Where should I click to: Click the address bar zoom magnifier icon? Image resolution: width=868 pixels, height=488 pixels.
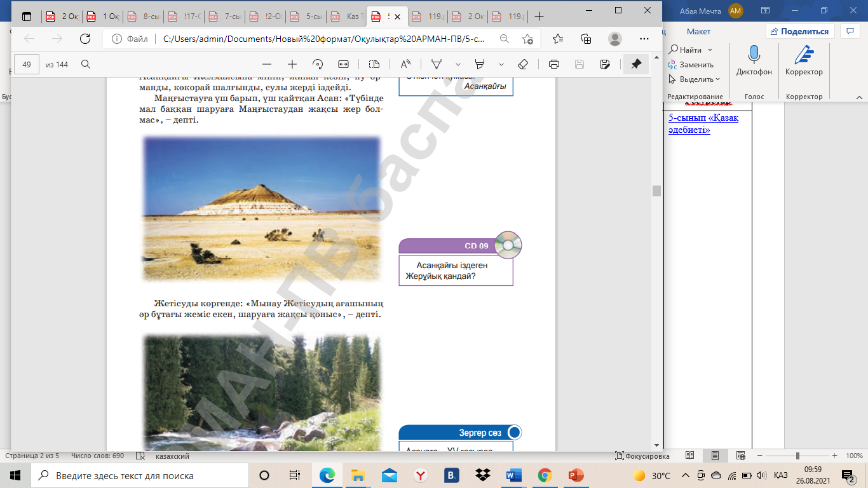[x=505, y=39]
